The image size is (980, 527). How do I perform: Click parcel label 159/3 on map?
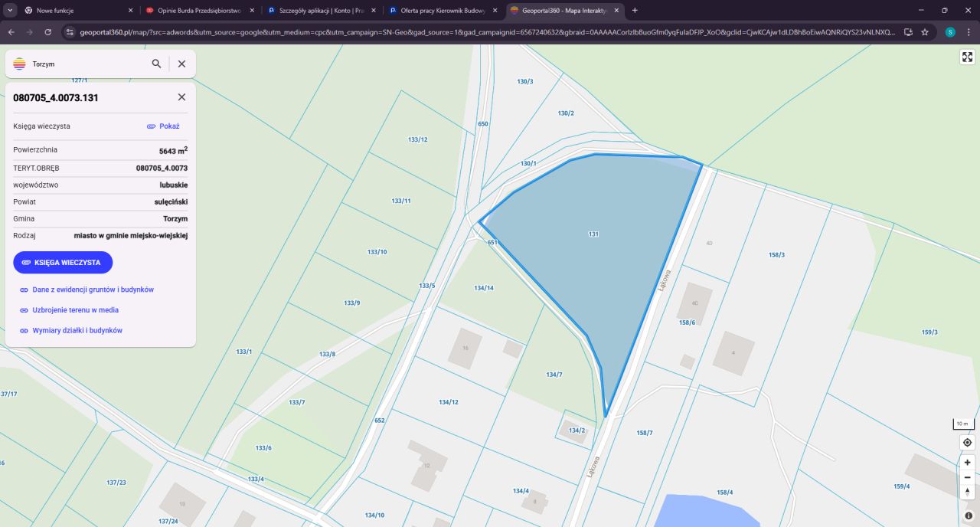click(x=929, y=332)
